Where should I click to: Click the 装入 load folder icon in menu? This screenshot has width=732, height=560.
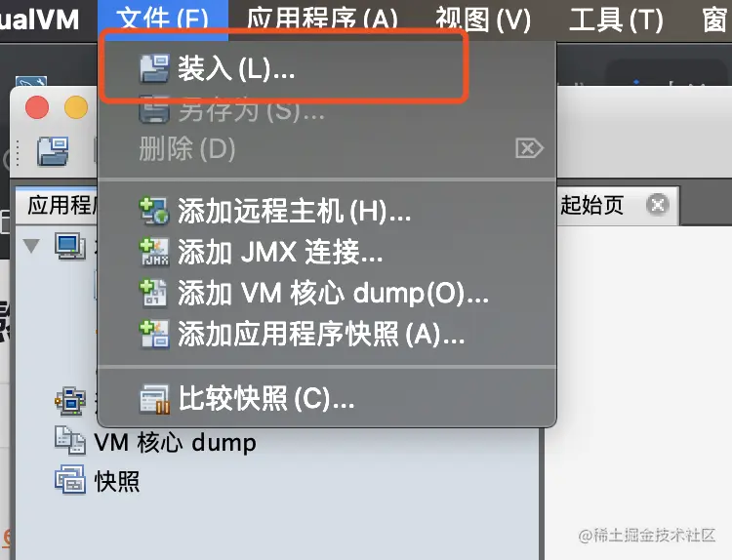point(154,69)
